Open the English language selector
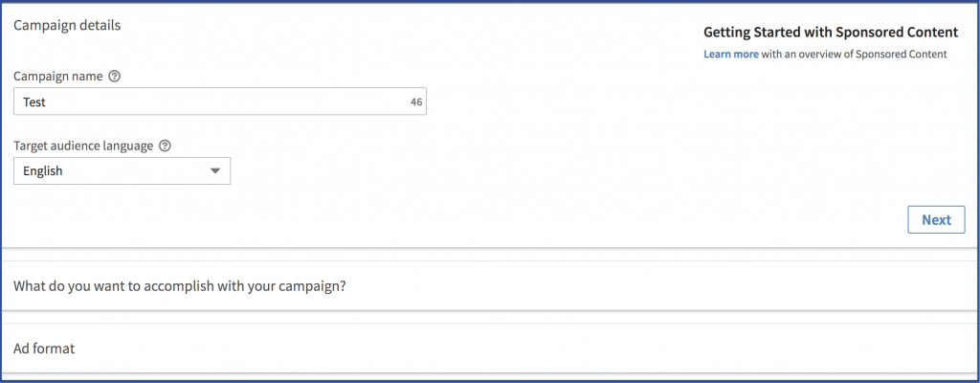Viewport: 980px width, 383px height. (x=122, y=170)
